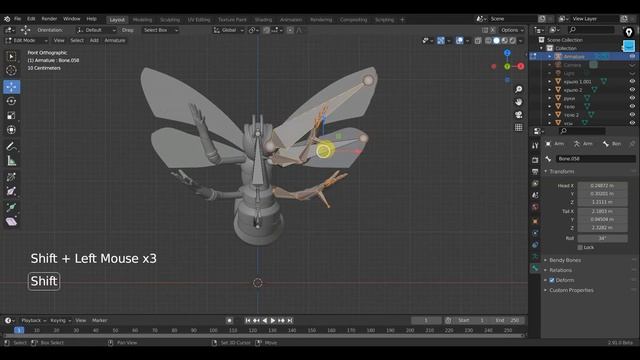Toggle X-ray display in viewport header
Viewport: 640px width, 360px height.
pyautogui.click(x=478, y=40)
